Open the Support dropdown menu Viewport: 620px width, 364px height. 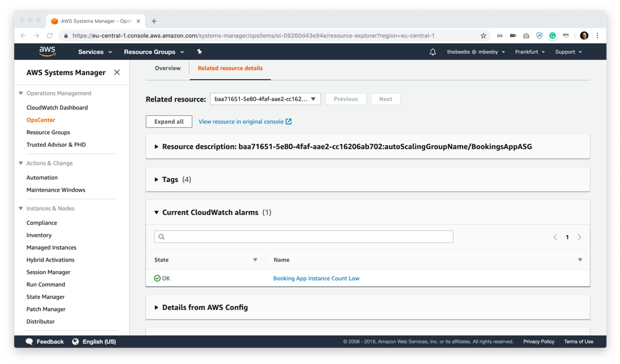(x=568, y=52)
